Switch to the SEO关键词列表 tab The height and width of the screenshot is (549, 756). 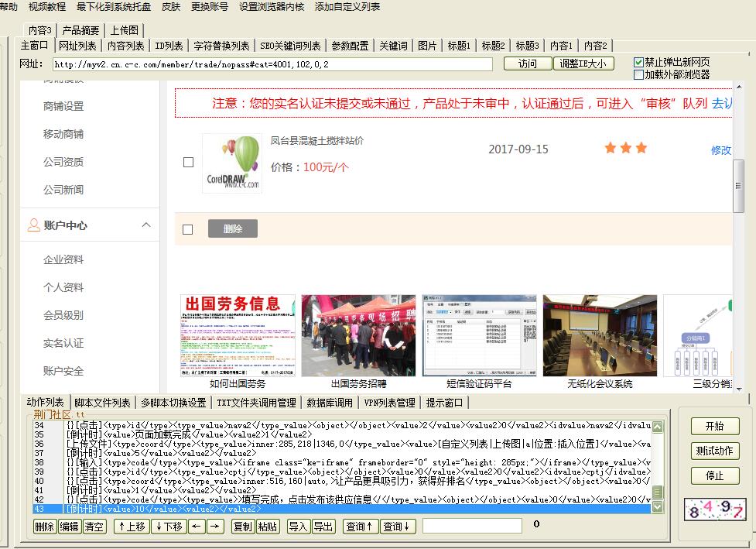point(290,46)
